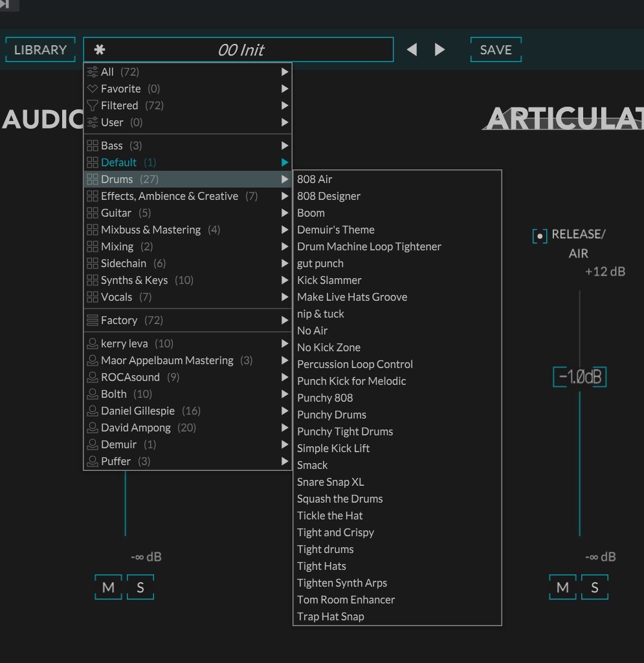Click the 00 Init preset name field
Screen dimensions: 644x663
click(241, 50)
